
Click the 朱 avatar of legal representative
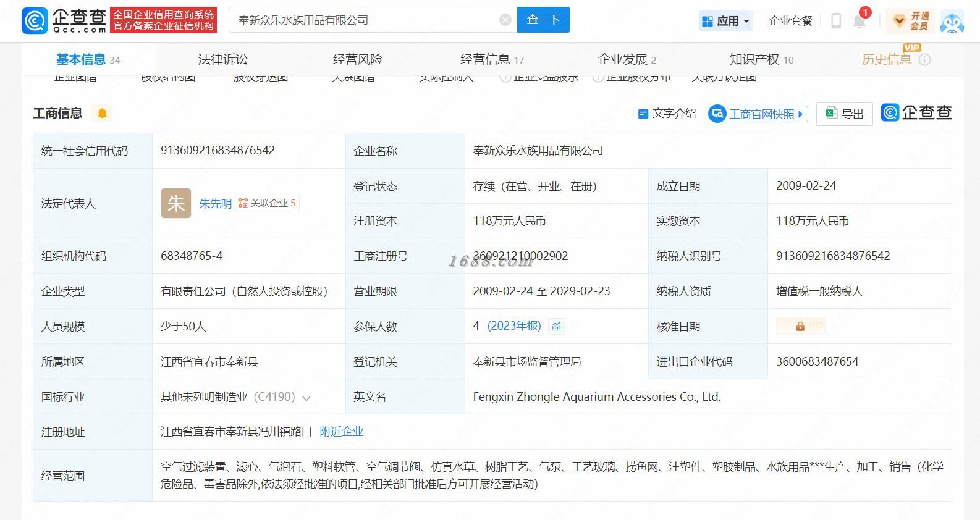click(x=176, y=203)
